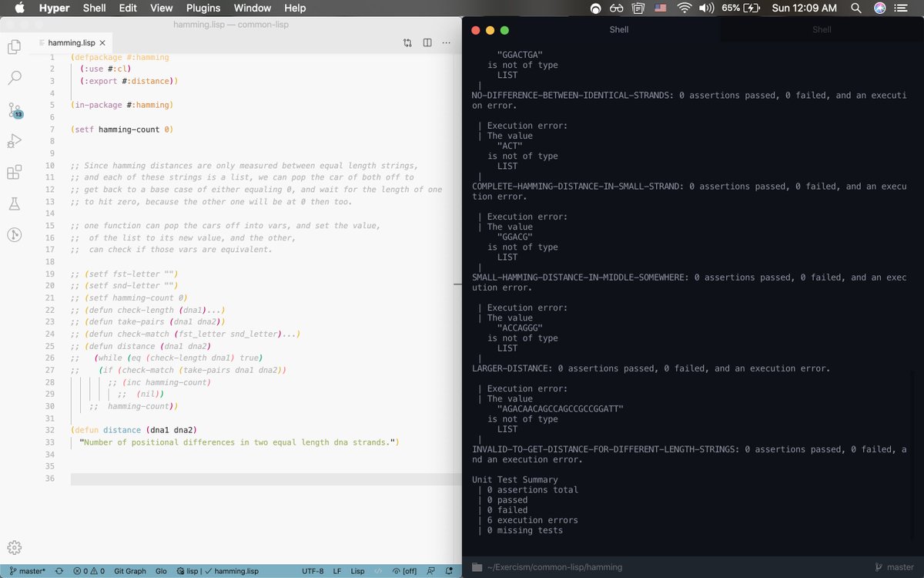Open Source Control with 13 badge
This screenshot has width=924, height=578.
15,110
